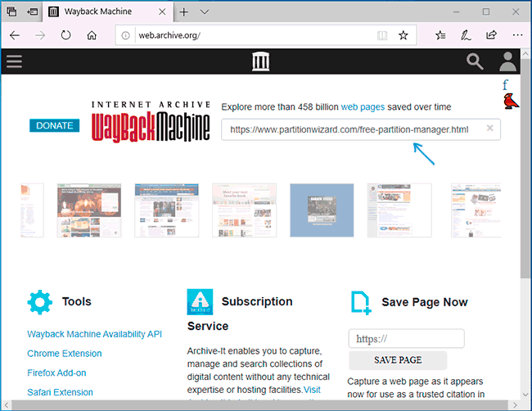Click the horizontal scrollbar left arrow
The image size is (532, 411).
pos(6,405)
